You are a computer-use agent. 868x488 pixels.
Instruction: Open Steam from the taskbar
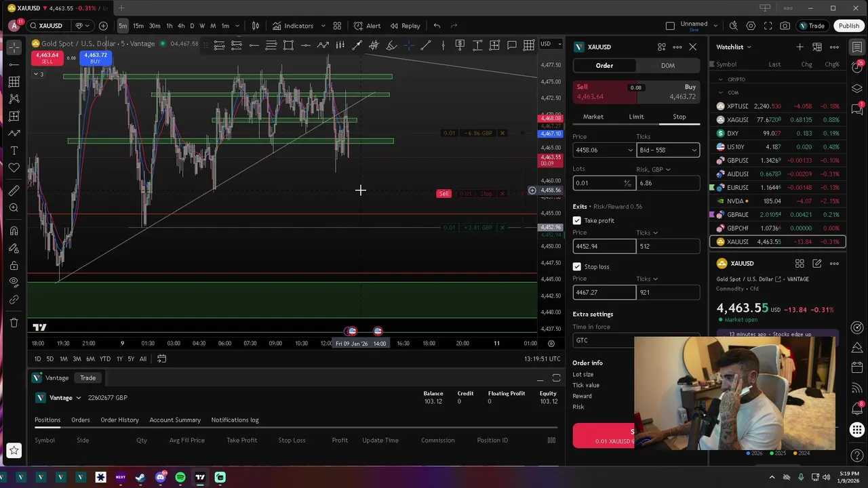tap(140, 477)
